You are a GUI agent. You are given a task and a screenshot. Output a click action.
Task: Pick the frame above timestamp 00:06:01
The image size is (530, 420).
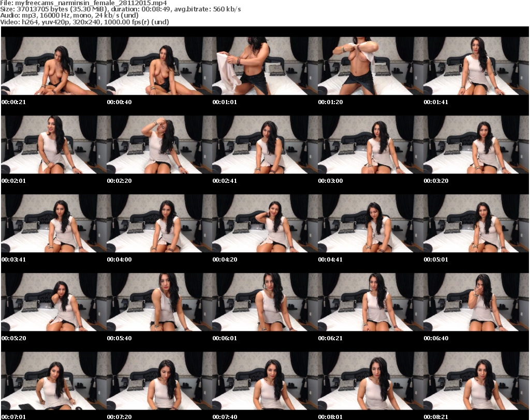click(x=264, y=302)
